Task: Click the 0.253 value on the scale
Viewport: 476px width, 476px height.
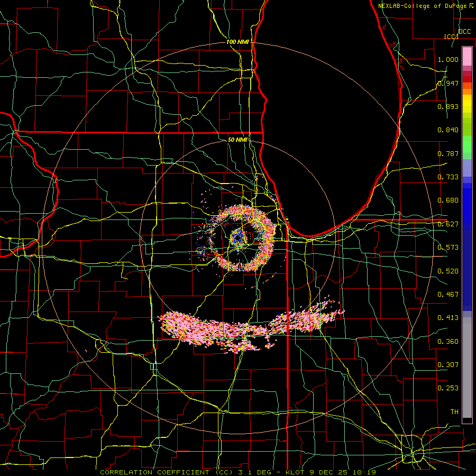Action: click(x=448, y=388)
